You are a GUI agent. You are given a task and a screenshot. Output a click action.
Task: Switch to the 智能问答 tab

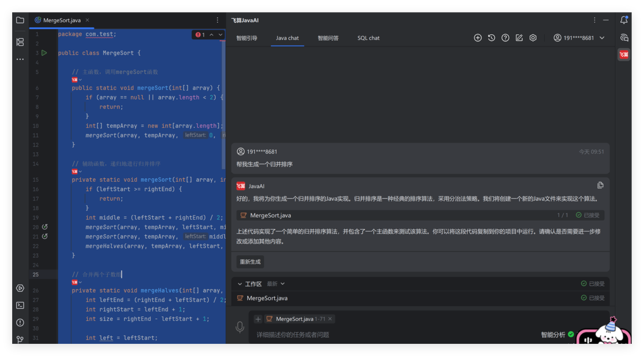328,38
